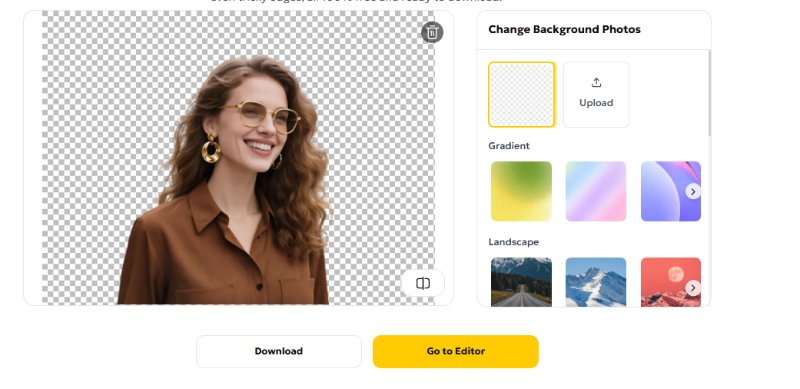Click the background panel vertical scrollbar
This screenshot has width=800, height=389.
(x=709, y=93)
